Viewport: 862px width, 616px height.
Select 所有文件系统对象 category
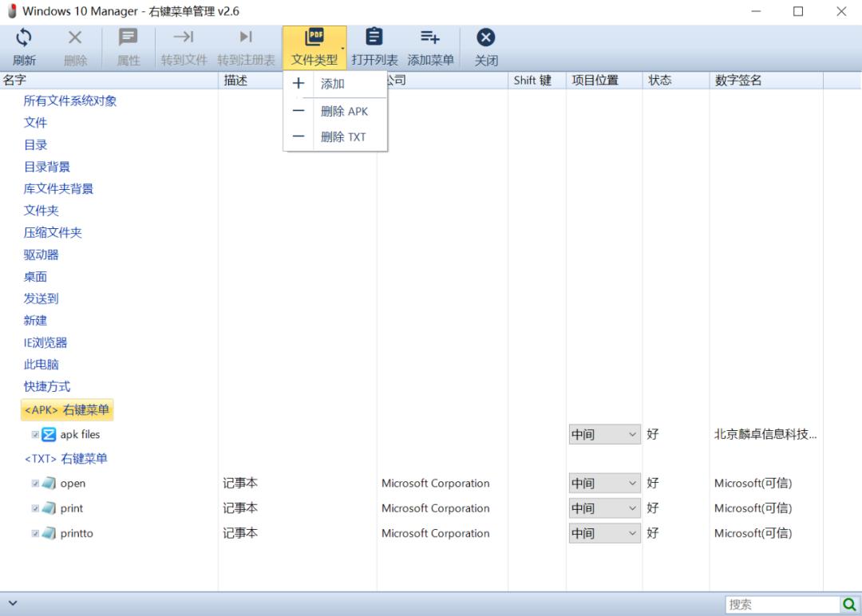point(69,101)
